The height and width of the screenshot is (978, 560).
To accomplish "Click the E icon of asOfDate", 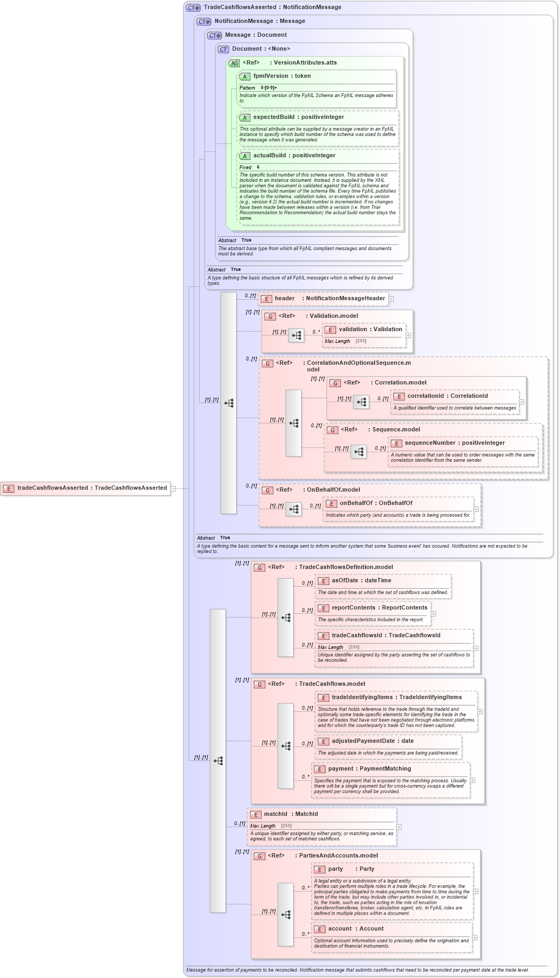I will 323,581.
